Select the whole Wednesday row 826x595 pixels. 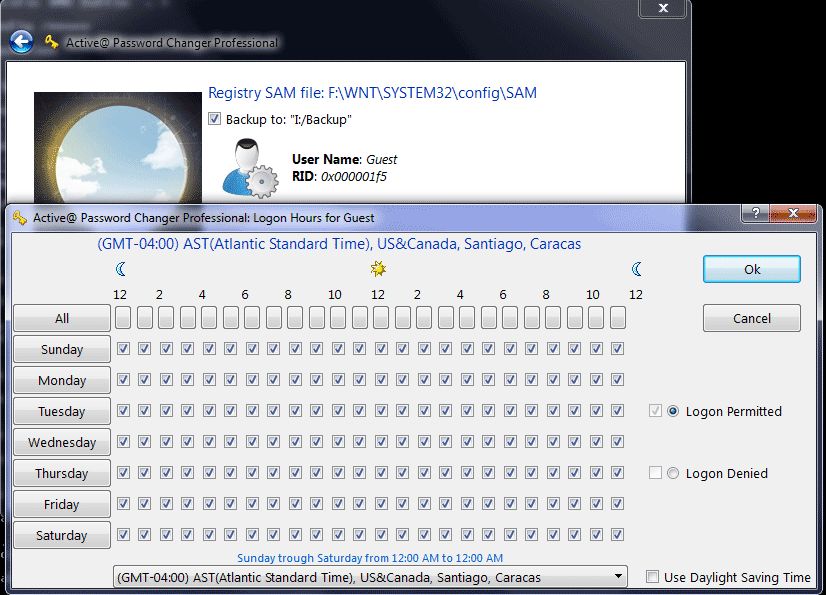coord(62,442)
